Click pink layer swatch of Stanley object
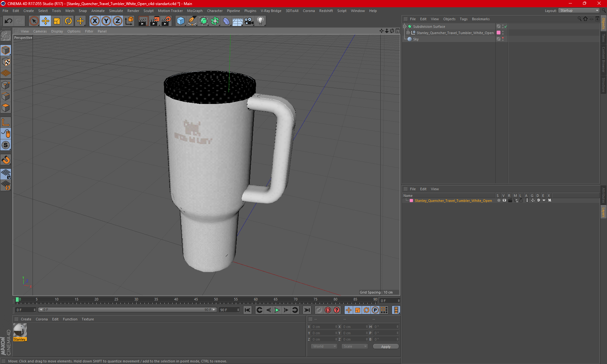This screenshot has width=607, height=364. click(x=499, y=33)
